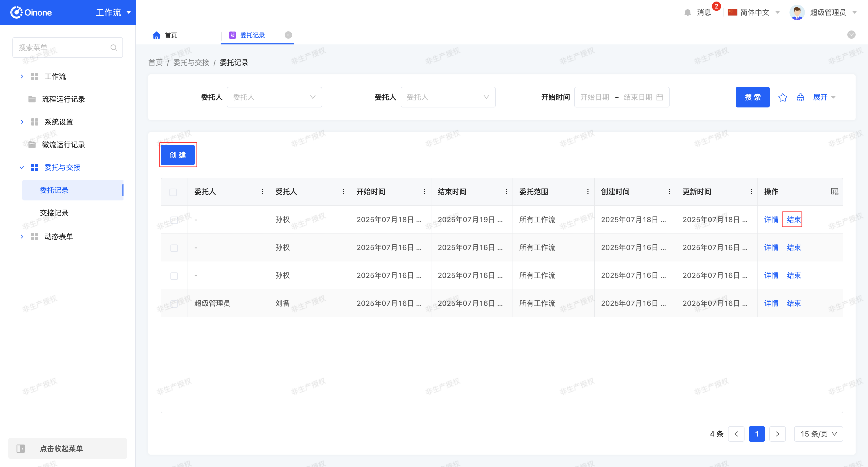
Task: Open the date range calendar icon
Action: [660, 97]
